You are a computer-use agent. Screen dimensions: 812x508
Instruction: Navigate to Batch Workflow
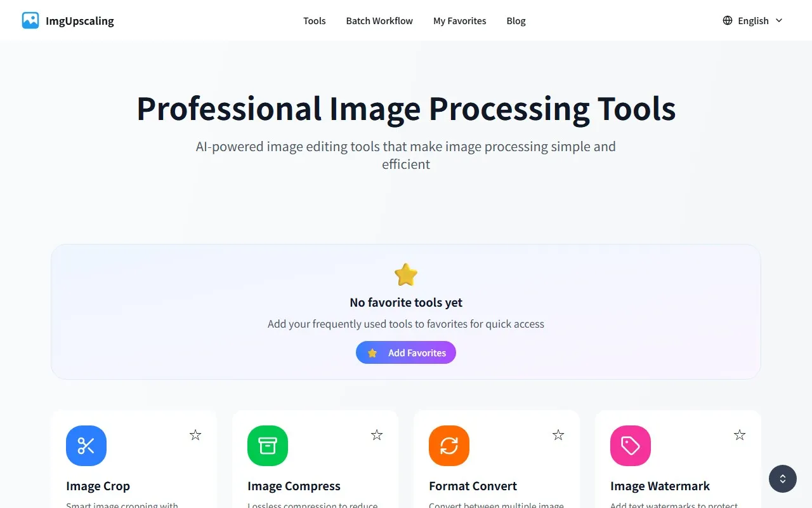[x=379, y=20]
